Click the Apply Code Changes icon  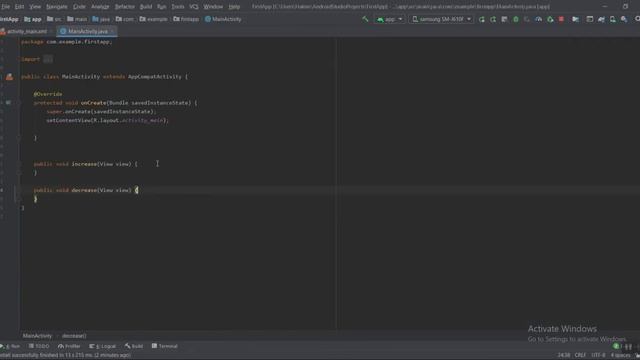tap(493, 19)
